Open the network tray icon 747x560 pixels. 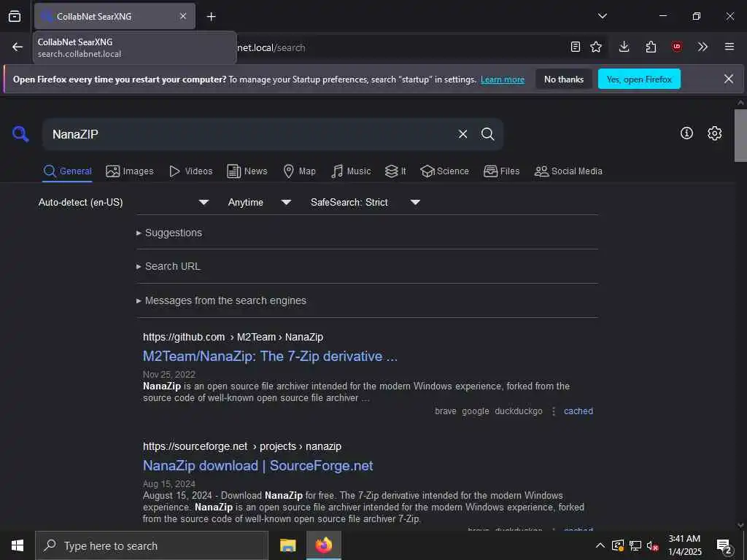[635, 545]
